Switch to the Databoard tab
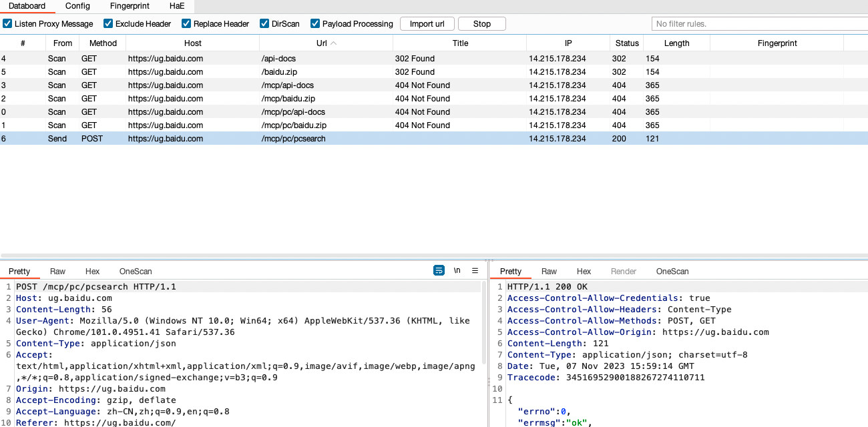This screenshot has height=427, width=868. click(27, 6)
